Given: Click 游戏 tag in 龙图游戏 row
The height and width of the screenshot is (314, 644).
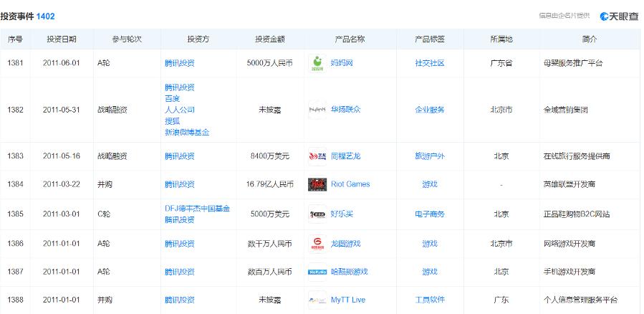Looking at the screenshot, I should coord(430,244).
